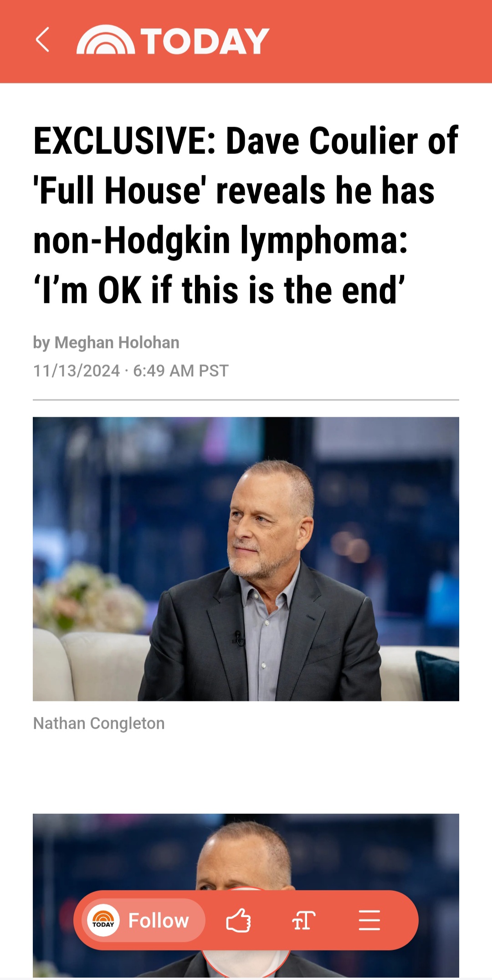Click the TODAY rainbow logo in header
This screenshot has height=980, width=492.
[x=106, y=41]
